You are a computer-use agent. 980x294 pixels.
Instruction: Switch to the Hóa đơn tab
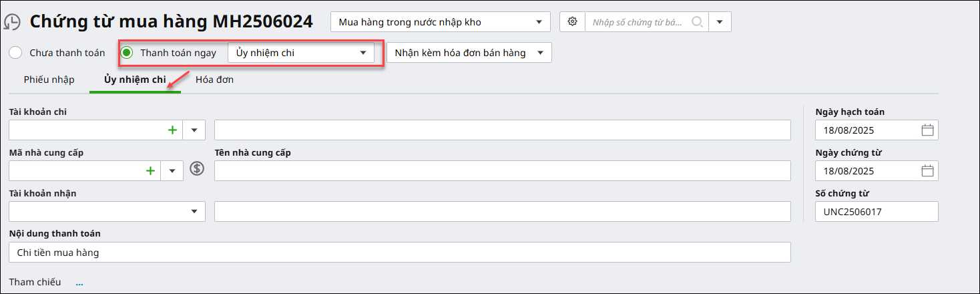click(x=214, y=80)
